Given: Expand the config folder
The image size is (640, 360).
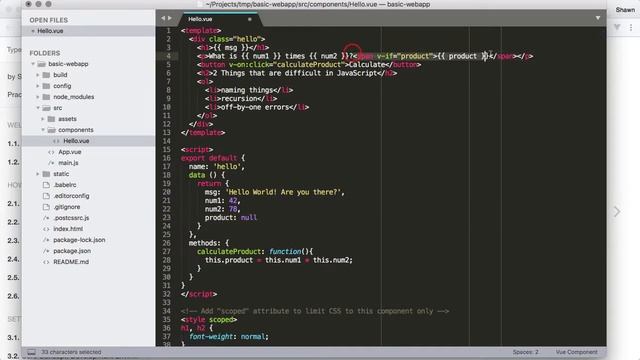Looking at the screenshot, I should (x=38, y=86).
